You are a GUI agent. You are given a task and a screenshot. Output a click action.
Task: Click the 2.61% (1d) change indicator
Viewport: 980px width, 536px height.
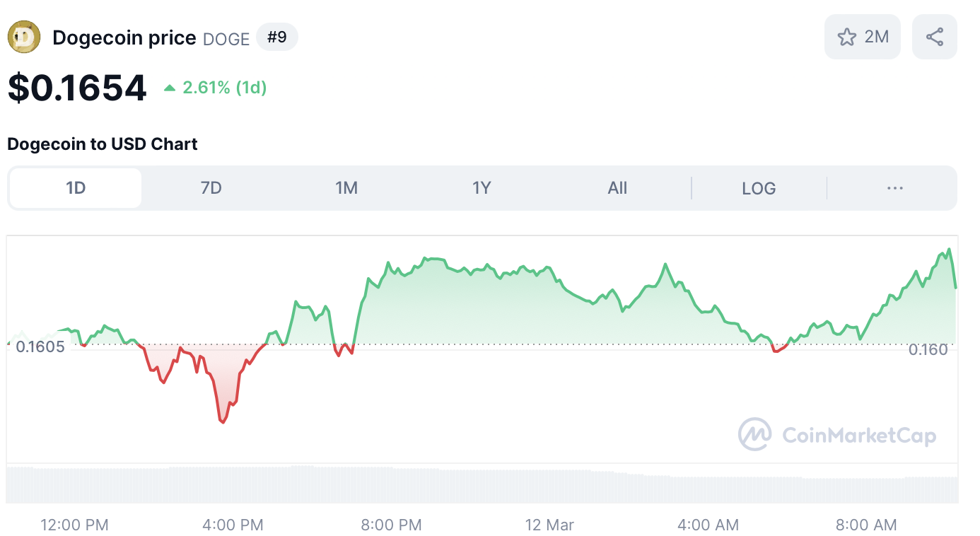coord(216,88)
